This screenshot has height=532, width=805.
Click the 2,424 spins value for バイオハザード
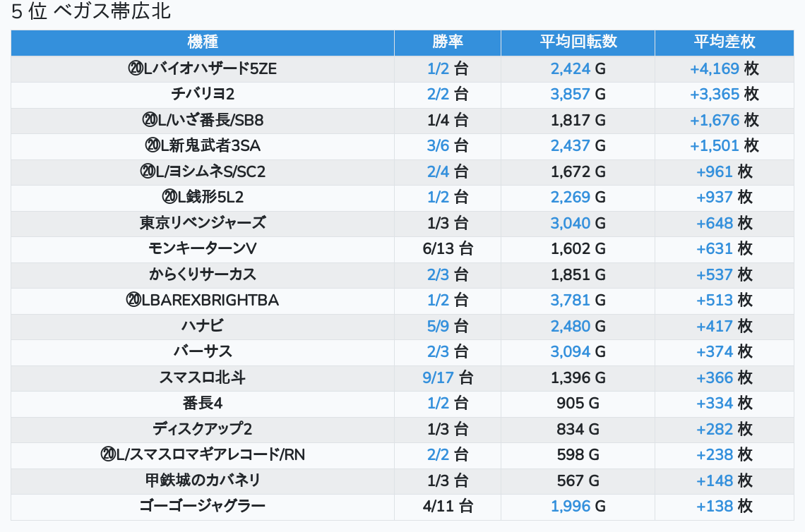pyautogui.click(x=570, y=69)
